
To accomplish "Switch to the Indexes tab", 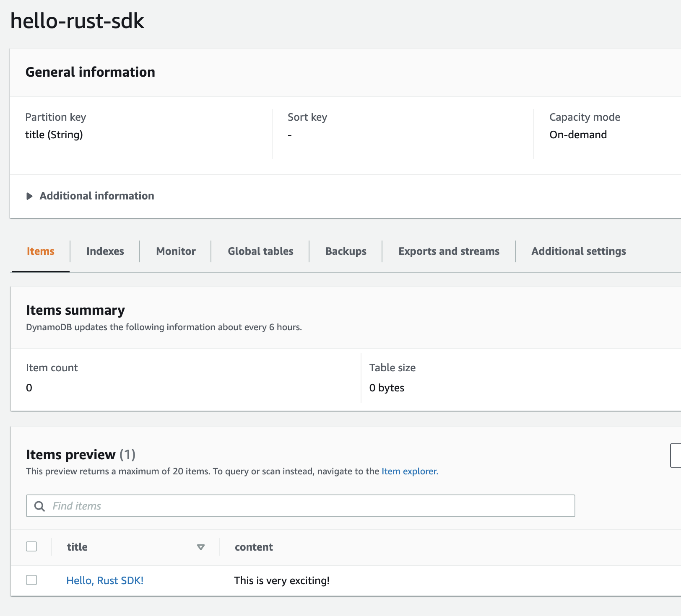I will (105, 251).
